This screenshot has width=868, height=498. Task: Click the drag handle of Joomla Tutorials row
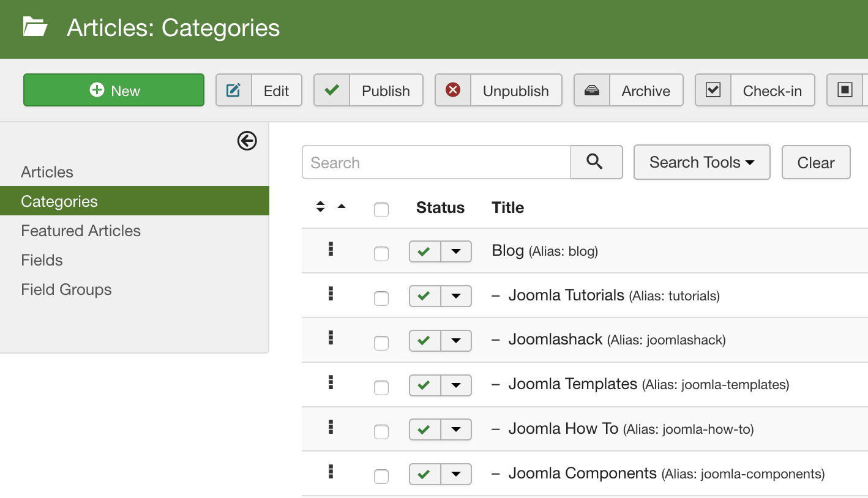click(331, 293)
